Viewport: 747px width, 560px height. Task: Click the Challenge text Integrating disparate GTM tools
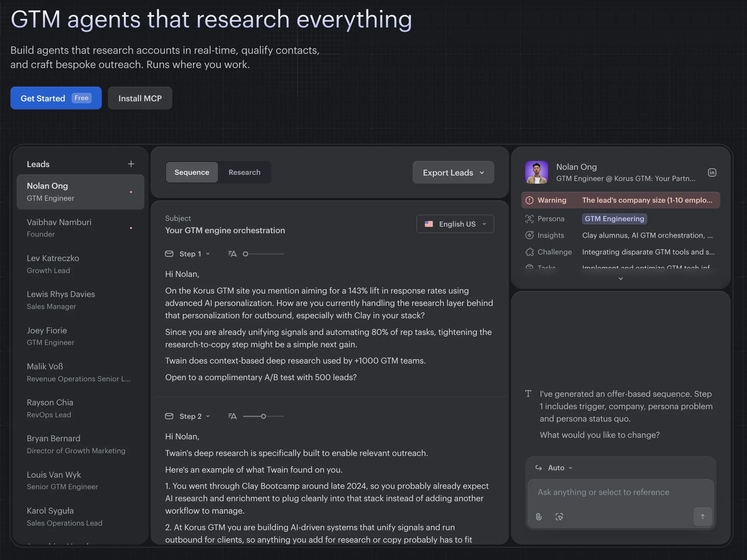[648, 252]
